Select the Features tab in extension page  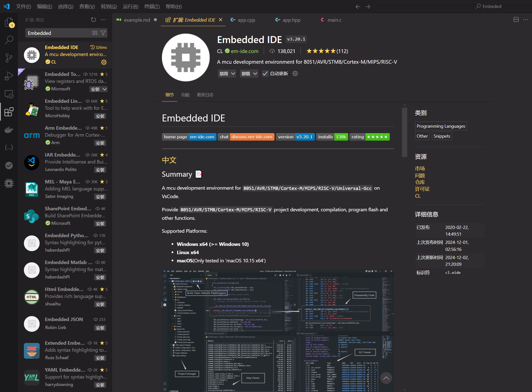click(x=185, y=95)
